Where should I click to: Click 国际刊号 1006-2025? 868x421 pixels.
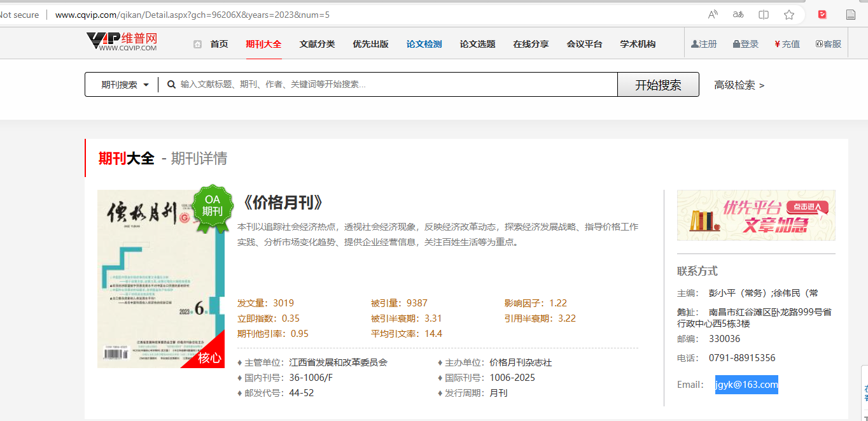point(512,378)
